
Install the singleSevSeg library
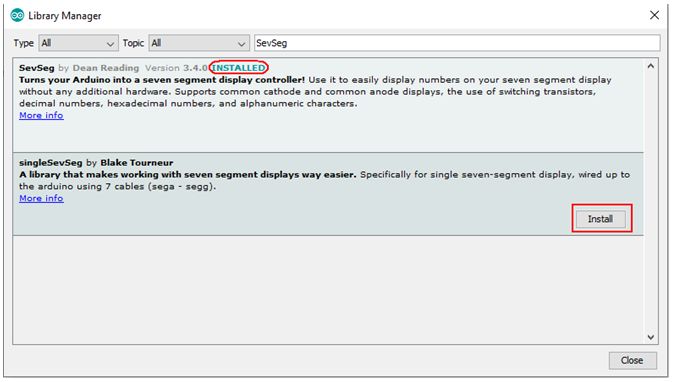(600, 219)
